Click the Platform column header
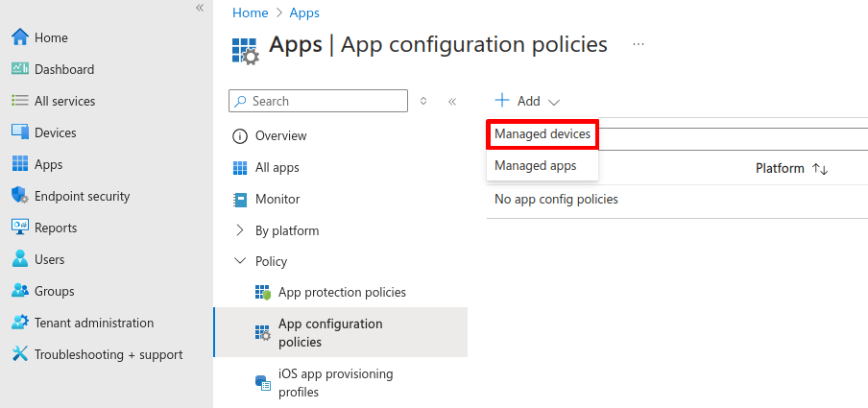Screen dimensions: 868x408 780,168
